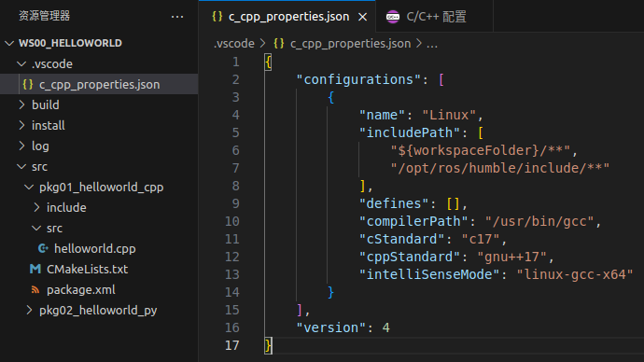Screen dimensions: 644x362
Task: Click the "configurations" key on line 2
Action: [x=358, y=79]
